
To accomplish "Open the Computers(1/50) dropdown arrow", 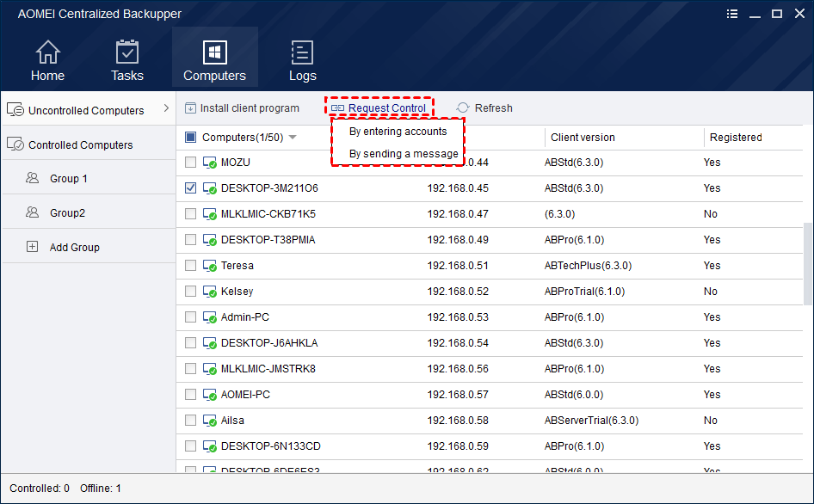I will click(x=293, y=138).
